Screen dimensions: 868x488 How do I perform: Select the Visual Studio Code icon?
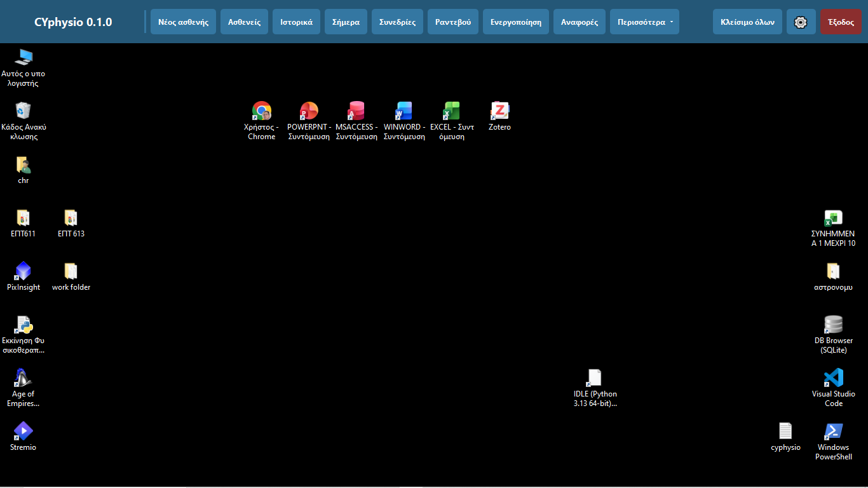[x=834, y=378]
